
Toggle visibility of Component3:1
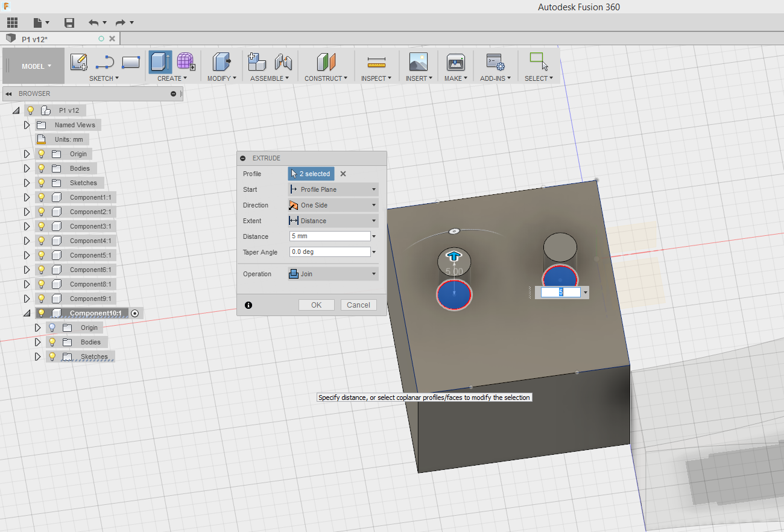click(x=42, y=226)
